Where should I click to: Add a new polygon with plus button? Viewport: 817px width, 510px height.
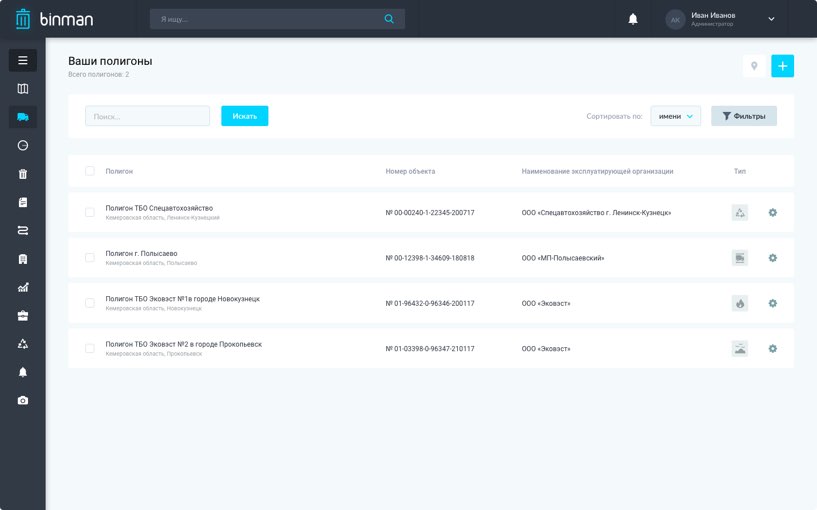pos(782,67)
